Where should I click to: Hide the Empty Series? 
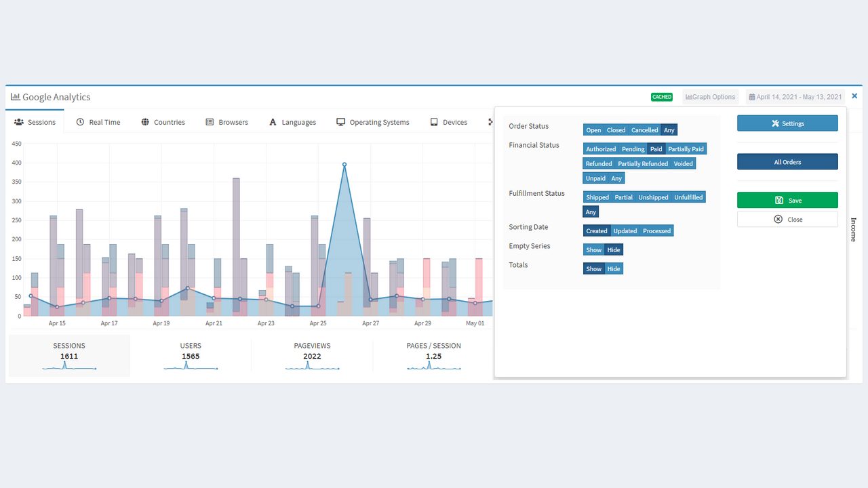[613, 249]
